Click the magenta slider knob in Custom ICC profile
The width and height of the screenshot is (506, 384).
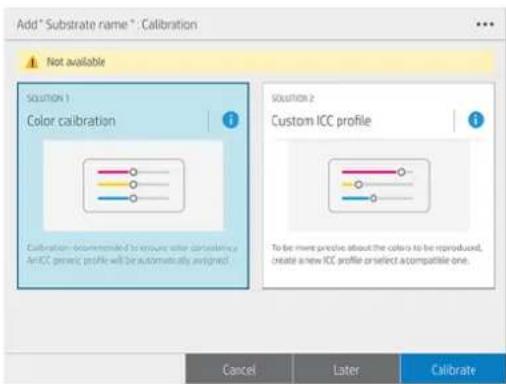(401, 172)
